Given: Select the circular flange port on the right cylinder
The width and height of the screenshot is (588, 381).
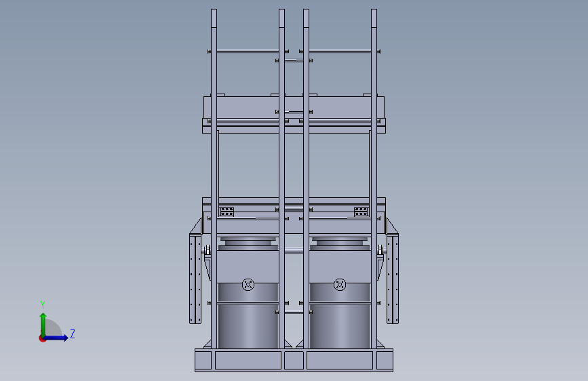Looking at the screenshot, I should click(x=340, y=285).
